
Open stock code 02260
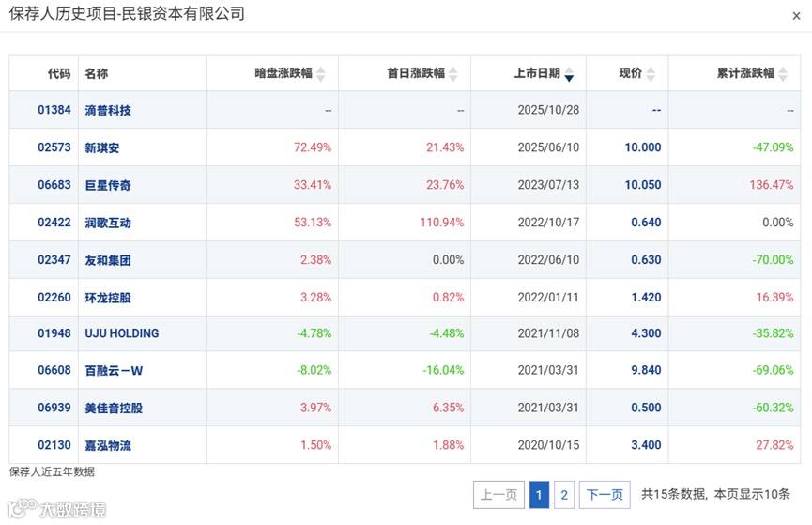pos(54,297)
